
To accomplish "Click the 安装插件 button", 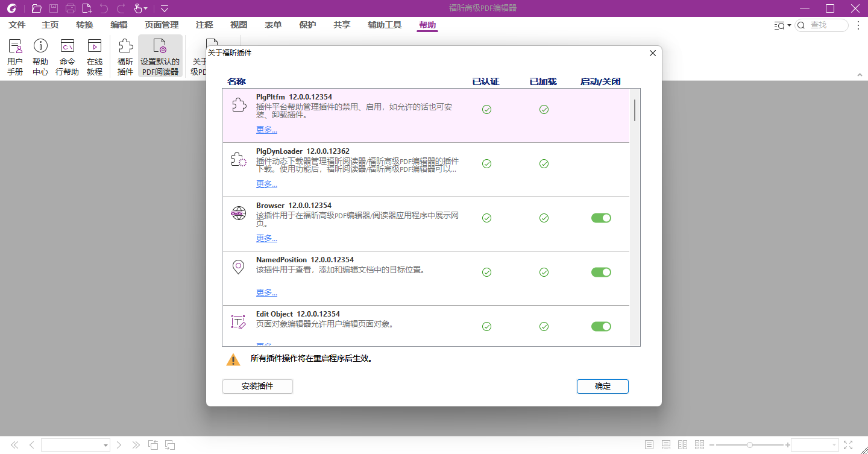I will [257, 386].
